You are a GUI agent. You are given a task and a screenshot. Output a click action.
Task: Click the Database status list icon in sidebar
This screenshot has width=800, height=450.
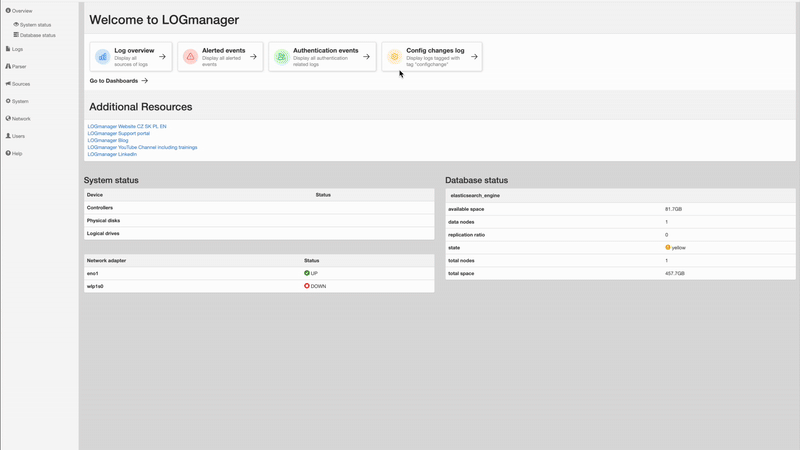(16, 35)
